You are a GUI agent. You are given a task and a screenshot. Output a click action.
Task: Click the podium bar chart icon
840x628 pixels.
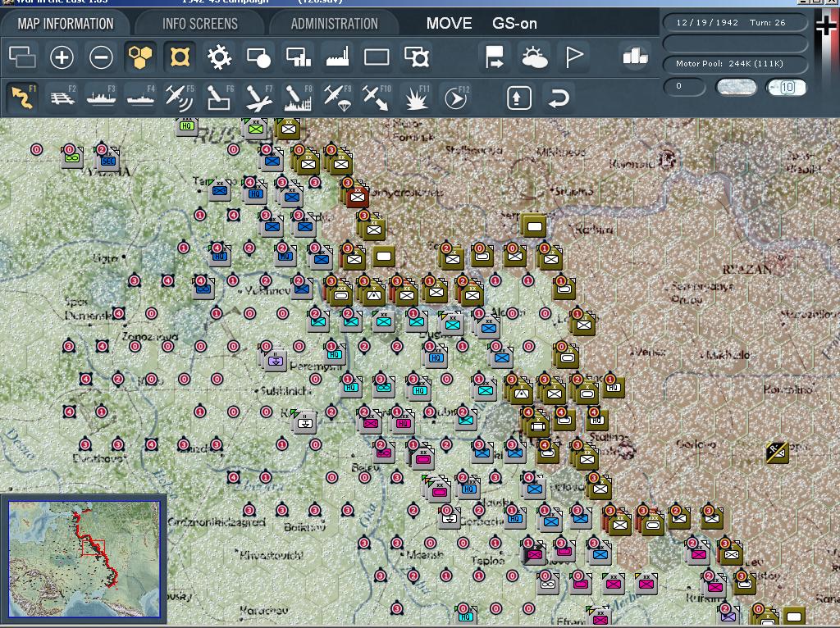tap(636, 57)
